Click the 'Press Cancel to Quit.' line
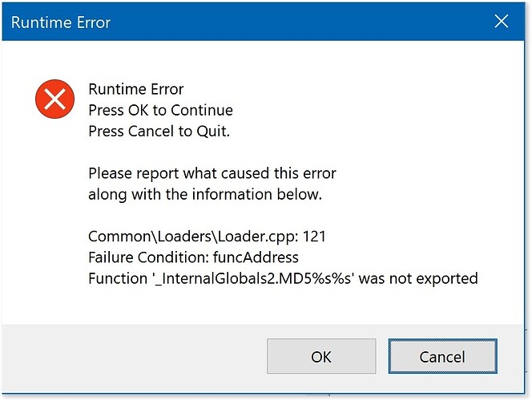532x401 pixels. click(x=159, y=132)
